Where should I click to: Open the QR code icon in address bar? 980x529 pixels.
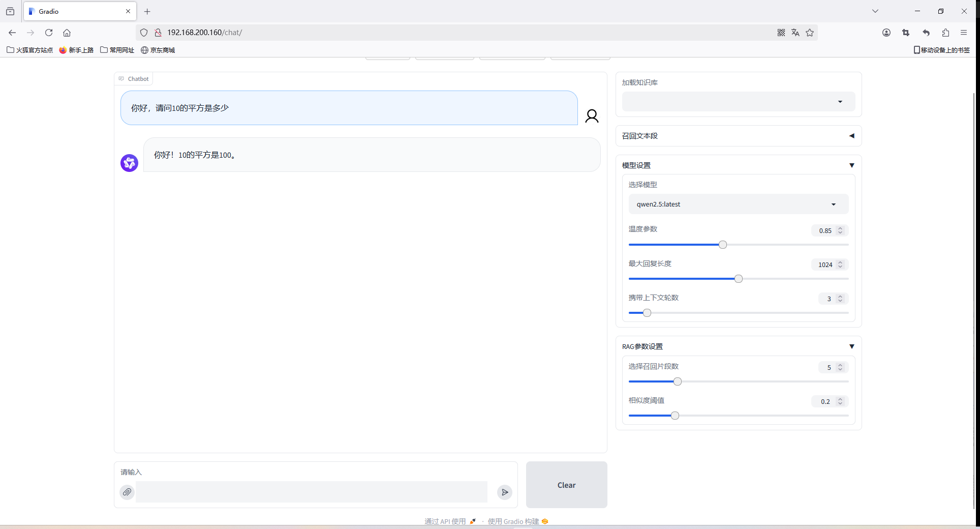click(781, 33)
